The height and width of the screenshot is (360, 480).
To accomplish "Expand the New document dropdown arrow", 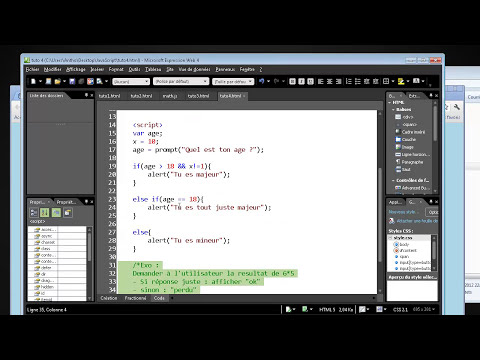I will click(41, 81).
